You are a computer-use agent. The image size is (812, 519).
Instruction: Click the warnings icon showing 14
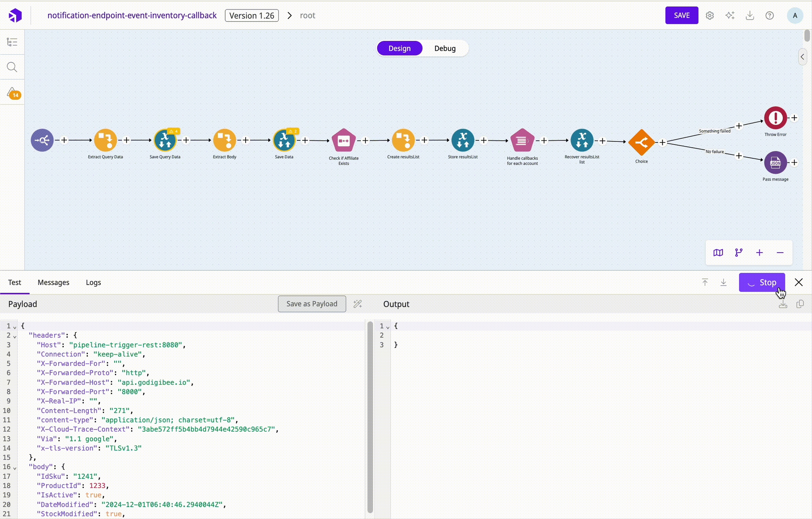12,93
